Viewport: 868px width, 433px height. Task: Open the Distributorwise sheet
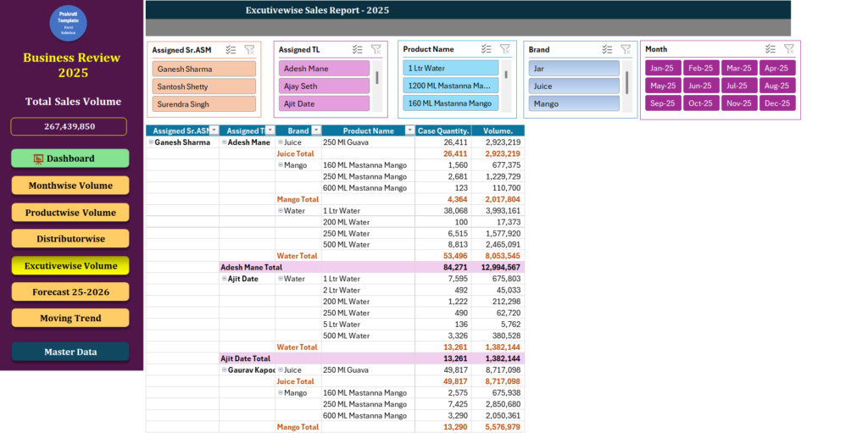[70, 239]
